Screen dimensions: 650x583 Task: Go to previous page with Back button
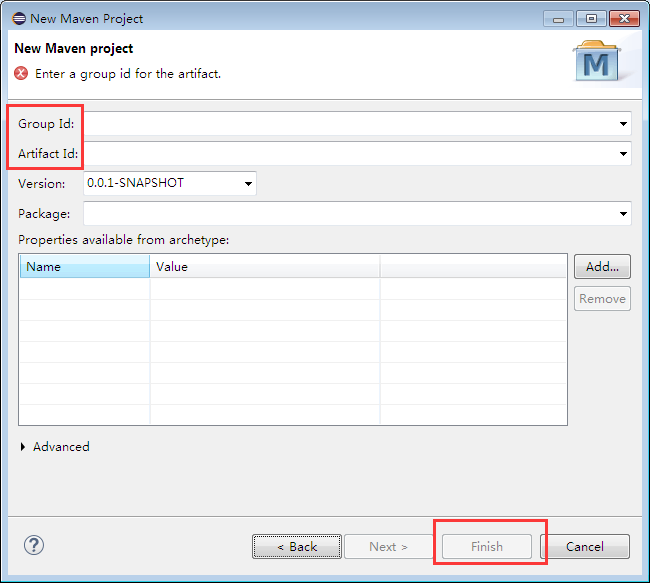coord(297,547)
